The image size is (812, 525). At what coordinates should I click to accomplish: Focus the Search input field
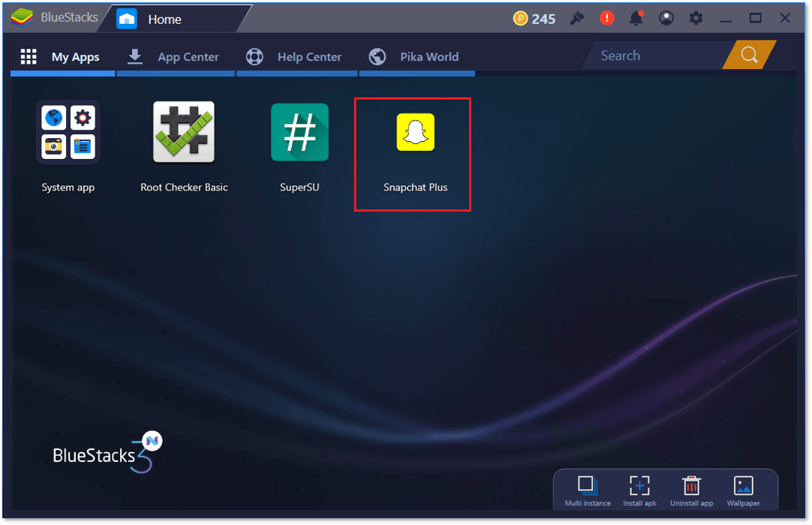(656, 55)
